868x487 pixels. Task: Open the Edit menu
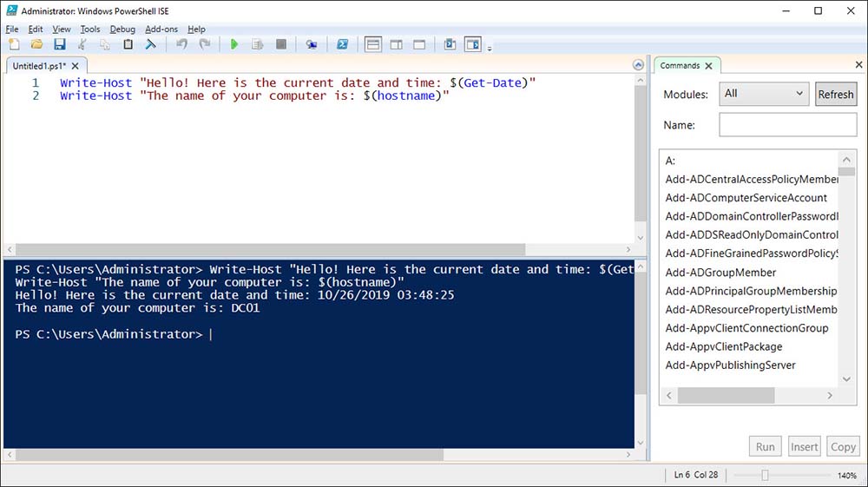(x=36, y=29)
